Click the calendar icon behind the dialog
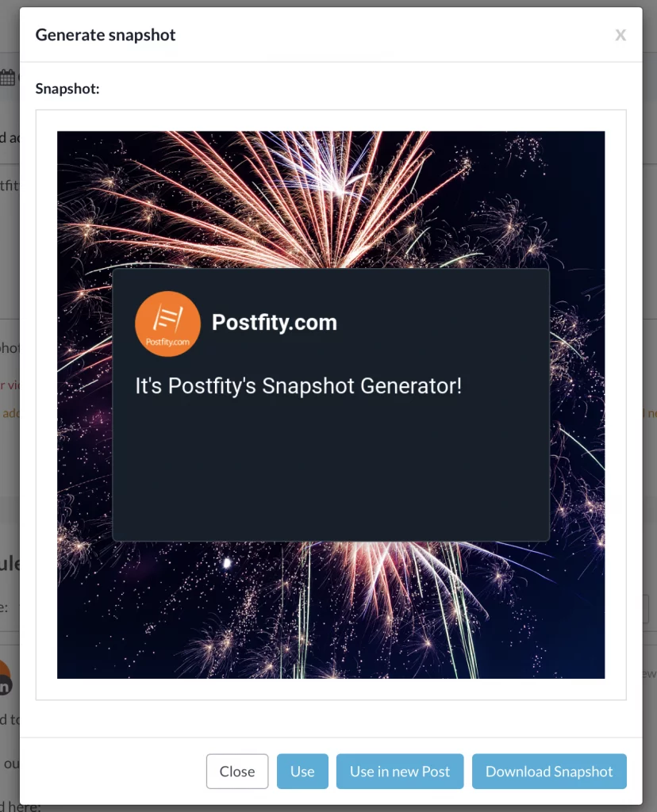The image size is (657, 812). [x=7, y=78]
